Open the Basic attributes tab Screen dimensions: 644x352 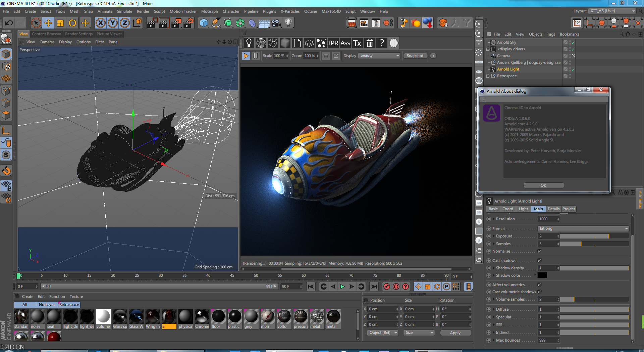[493, 209]
